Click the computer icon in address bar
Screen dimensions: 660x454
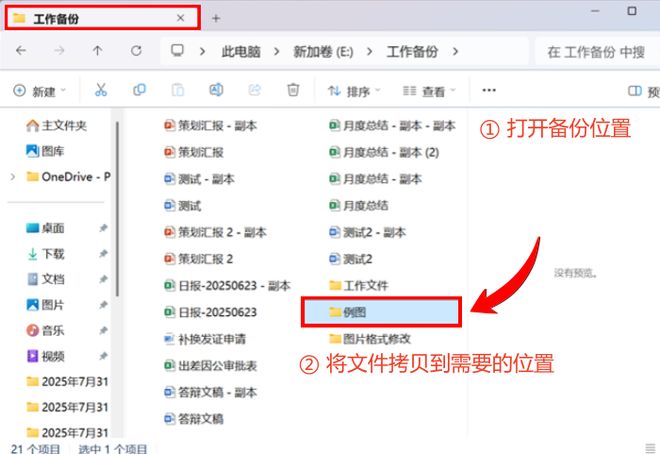pyautogui.click(x=177, y=50)
